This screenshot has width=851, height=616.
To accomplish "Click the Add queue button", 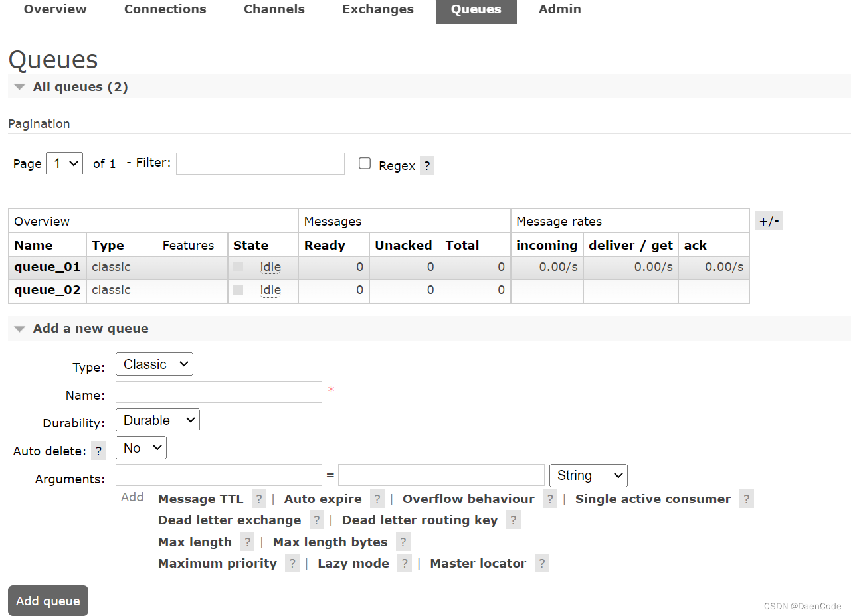I will pyautogui.click(x=47, y=601).
